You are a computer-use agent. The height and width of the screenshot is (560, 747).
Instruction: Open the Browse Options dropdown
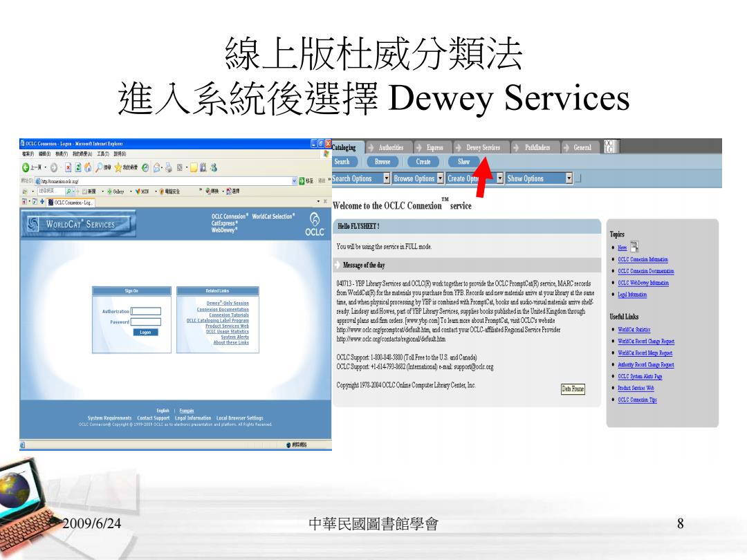point(418,178)
